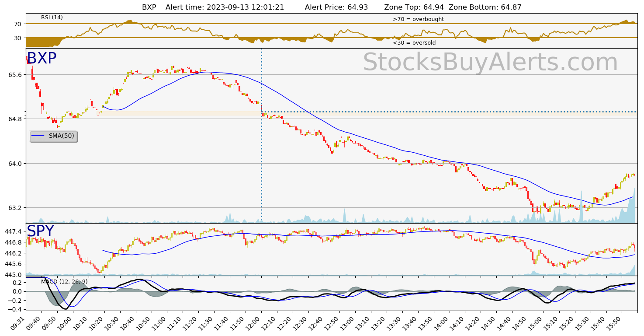Click the 64.8 price axis label
644x336 pixels.
15,119
